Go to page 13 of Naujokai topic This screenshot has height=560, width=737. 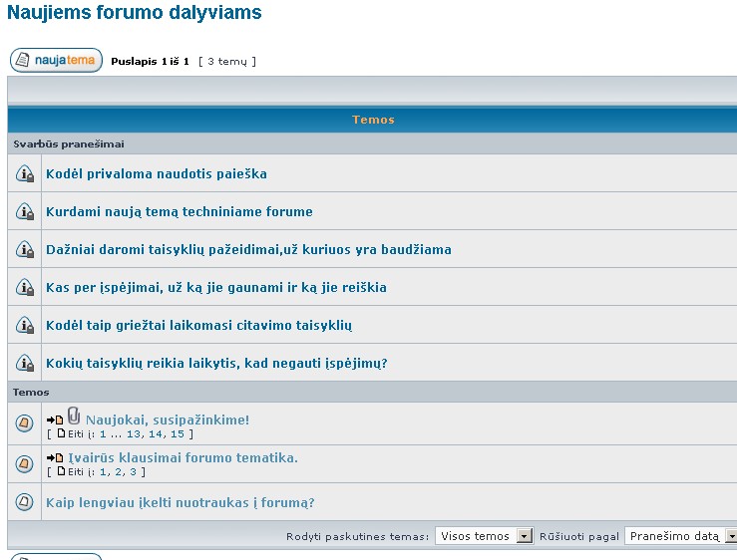pyautogui.click(x=134, y=433)
